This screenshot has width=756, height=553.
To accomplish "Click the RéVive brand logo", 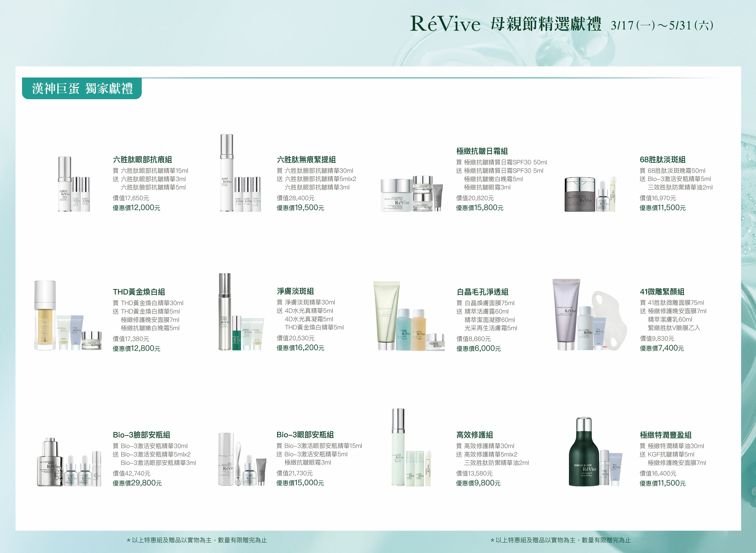I will click(445, 24).
